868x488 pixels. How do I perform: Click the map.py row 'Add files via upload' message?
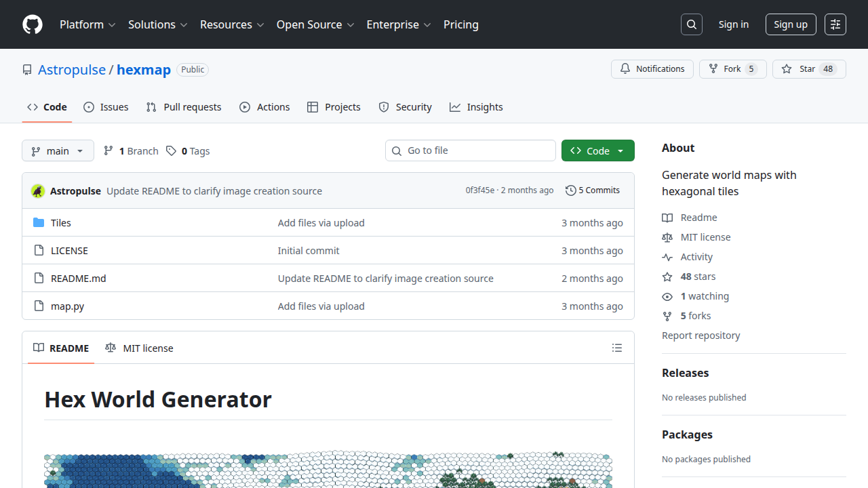321,306
